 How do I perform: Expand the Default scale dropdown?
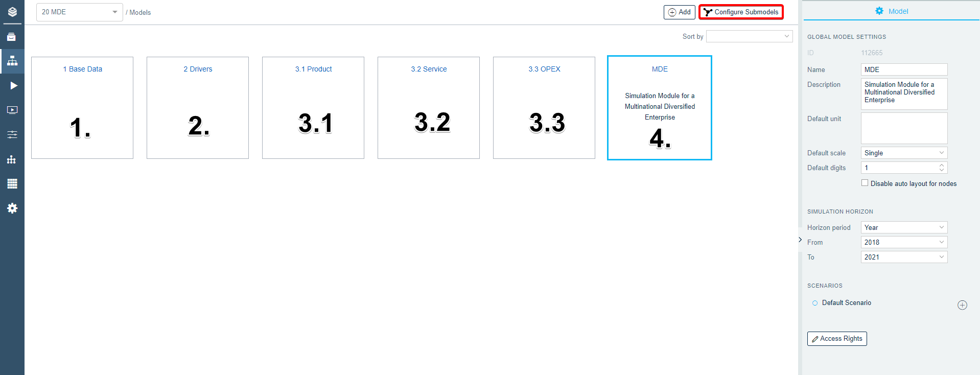point(903,153)
